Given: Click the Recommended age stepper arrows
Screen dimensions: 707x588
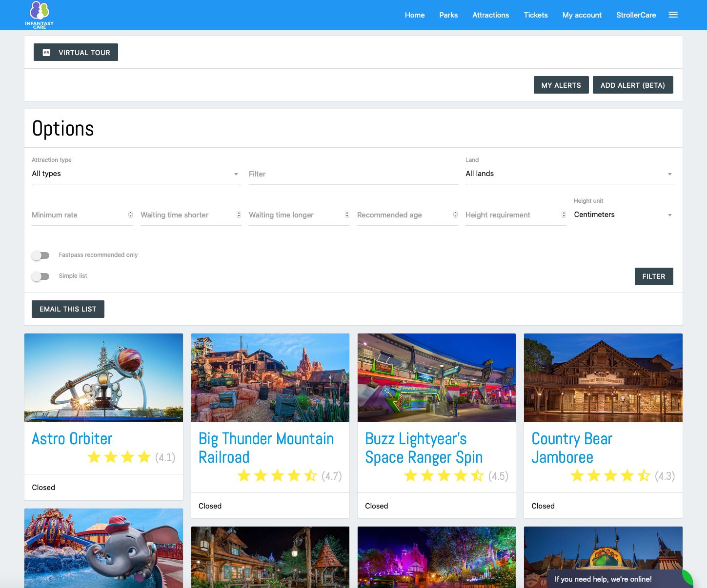Looking at the screenshot, I should [x=455, y=215].
